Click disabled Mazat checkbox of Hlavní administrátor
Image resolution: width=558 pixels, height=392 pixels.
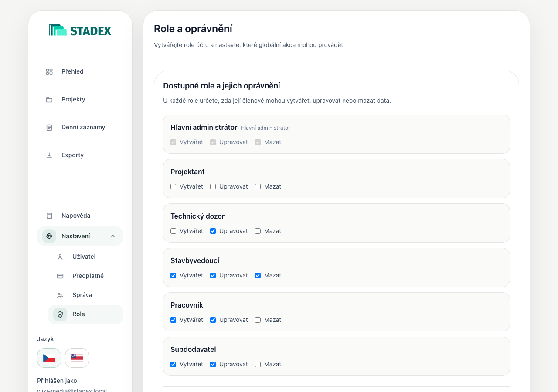click(x=258, y=142)
